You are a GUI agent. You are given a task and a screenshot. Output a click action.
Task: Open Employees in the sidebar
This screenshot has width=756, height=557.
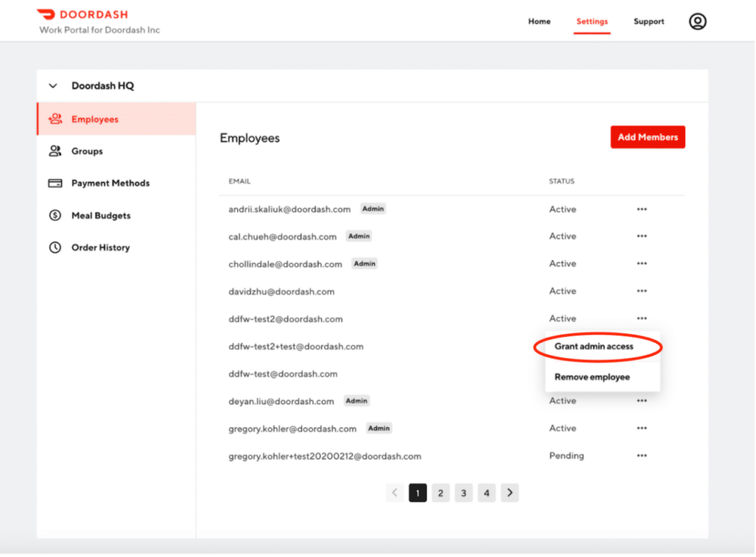pos(117,119)
